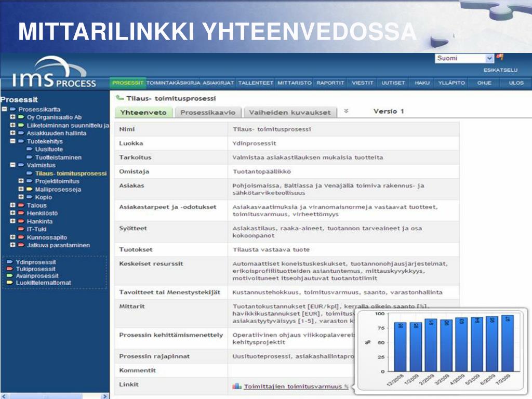This screenshot has width=532, height=399.
Task: Open the RAPORTIT menu item
Action: [330, 83]
